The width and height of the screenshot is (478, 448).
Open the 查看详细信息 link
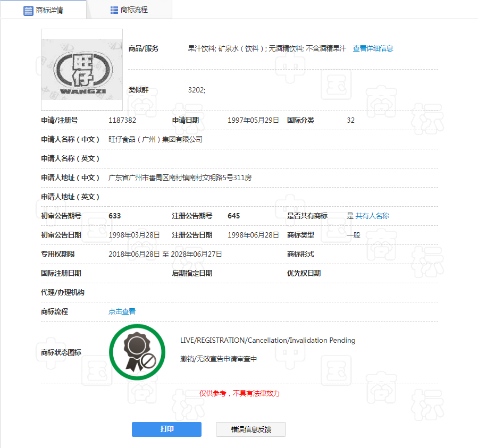(x=373, y=48)
